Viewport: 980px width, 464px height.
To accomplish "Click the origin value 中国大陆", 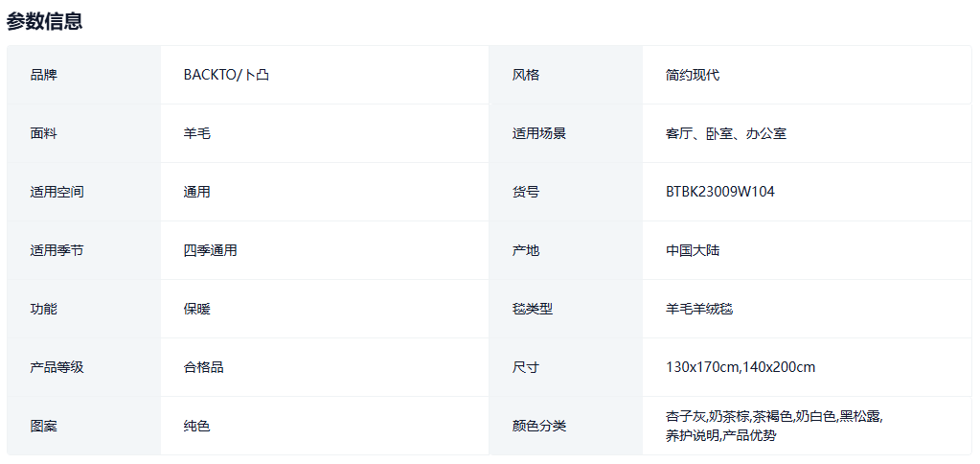I will tap(693, 250).
